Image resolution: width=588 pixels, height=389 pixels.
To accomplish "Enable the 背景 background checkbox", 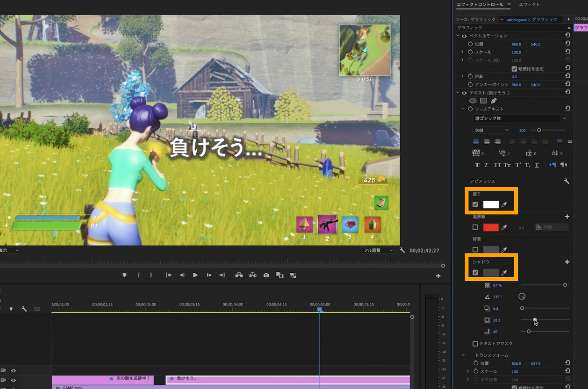I will [x=475, y=250].
